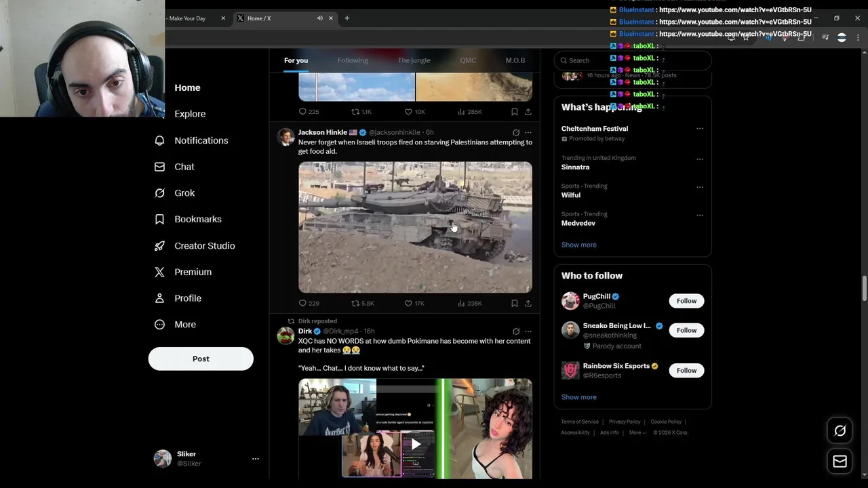Follow PugChill
Image resolution: width=868 pixels, height=488 pixels.
pos(686,301)
